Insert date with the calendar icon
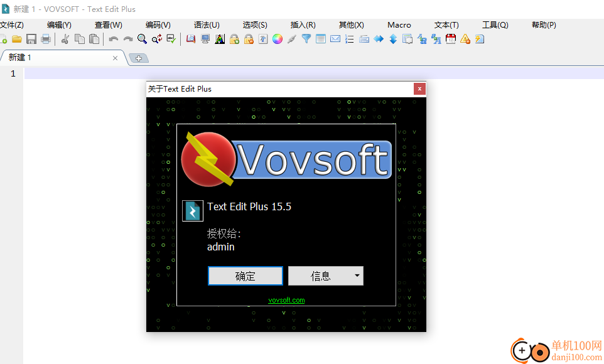 click(x=451, y=40)
